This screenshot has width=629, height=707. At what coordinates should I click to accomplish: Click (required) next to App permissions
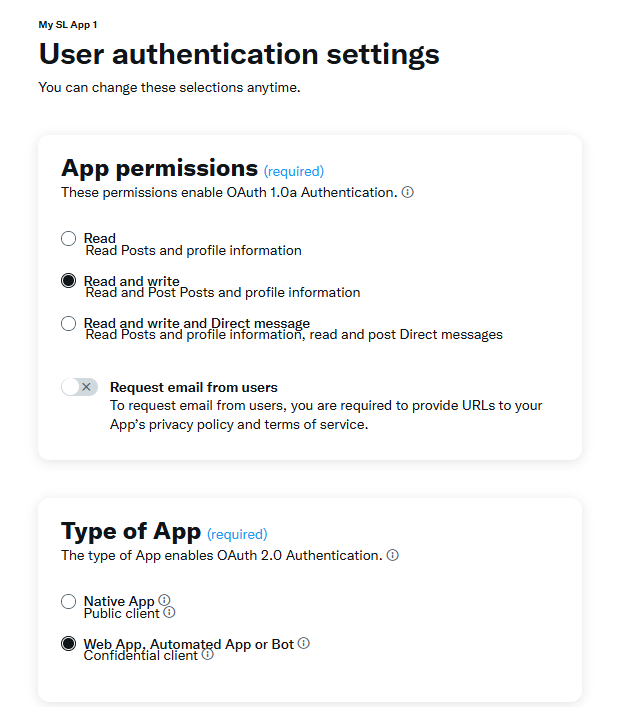(293, 171)
